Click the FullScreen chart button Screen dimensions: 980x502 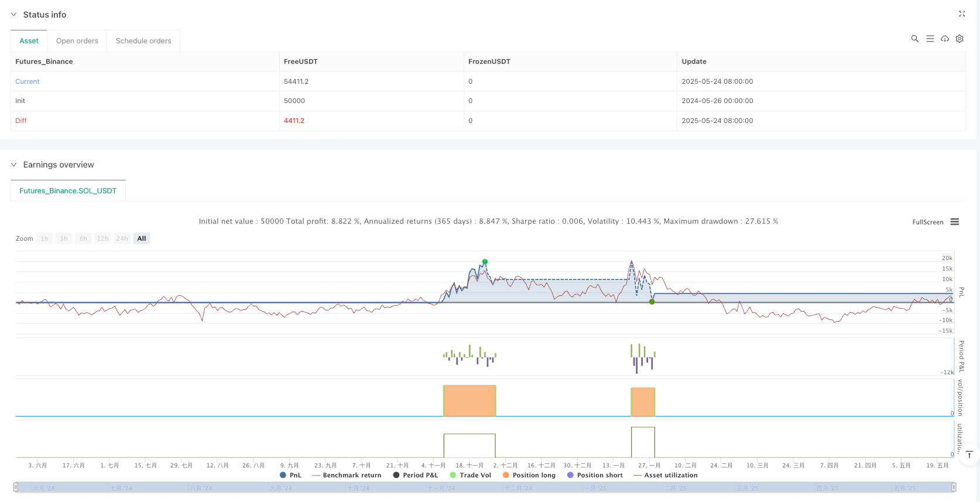point(927,222)
